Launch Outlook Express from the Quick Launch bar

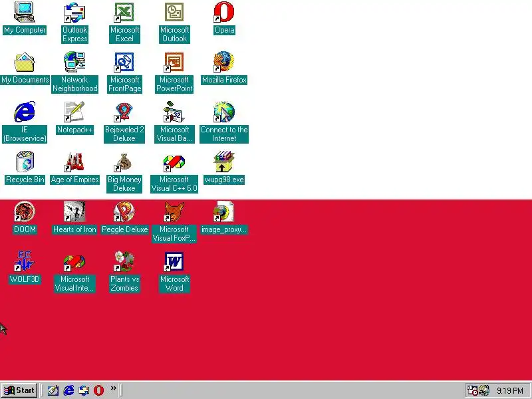[84, 390]
